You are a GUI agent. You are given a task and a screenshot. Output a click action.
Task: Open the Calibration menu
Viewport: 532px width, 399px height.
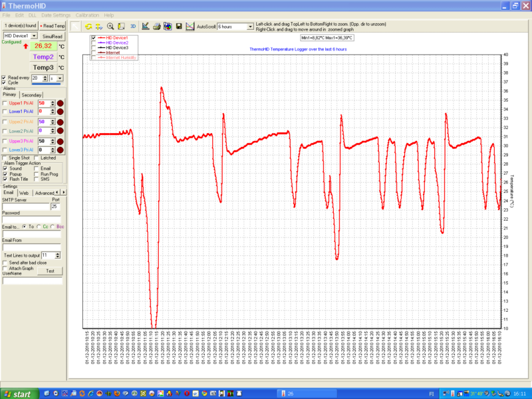[x=86, y=15]
